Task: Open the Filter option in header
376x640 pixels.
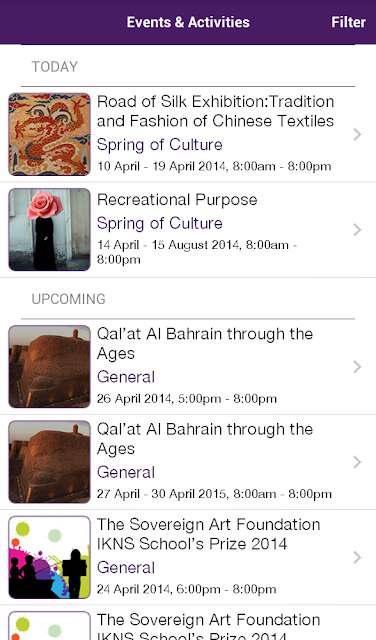Action: 348,22
